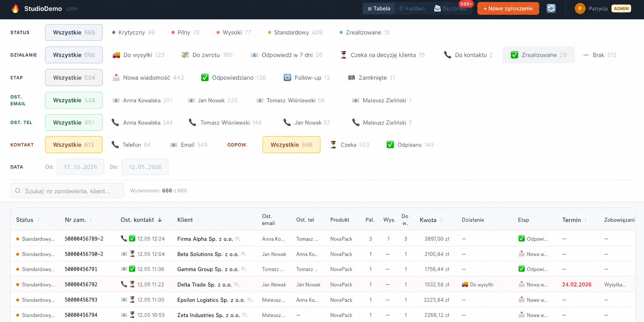Sort table by Kwota column
Screen dimensions: 644x322
pos(431,220)
